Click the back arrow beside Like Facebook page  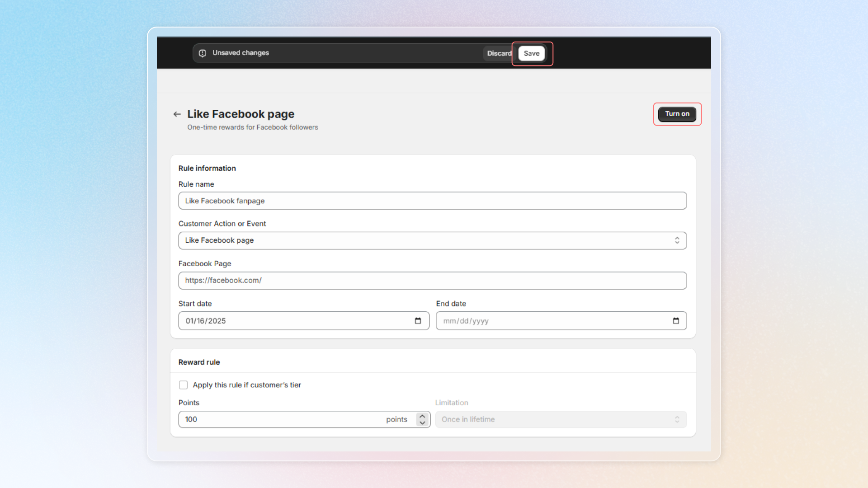pos(177,114)
